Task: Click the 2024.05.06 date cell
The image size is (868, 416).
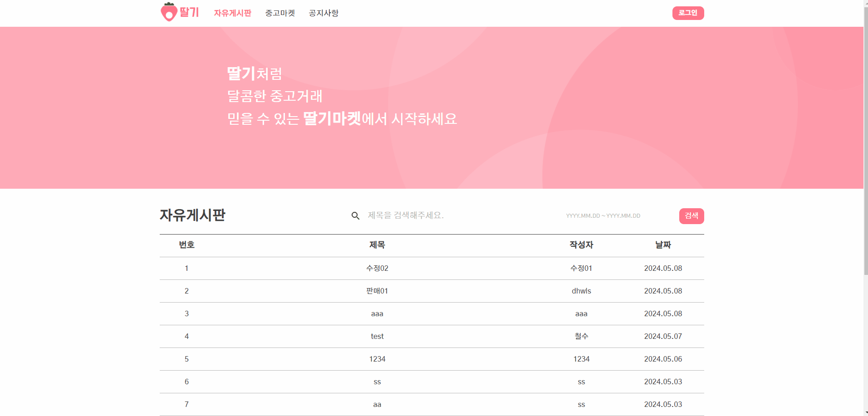Action: [x=663, y=359]
